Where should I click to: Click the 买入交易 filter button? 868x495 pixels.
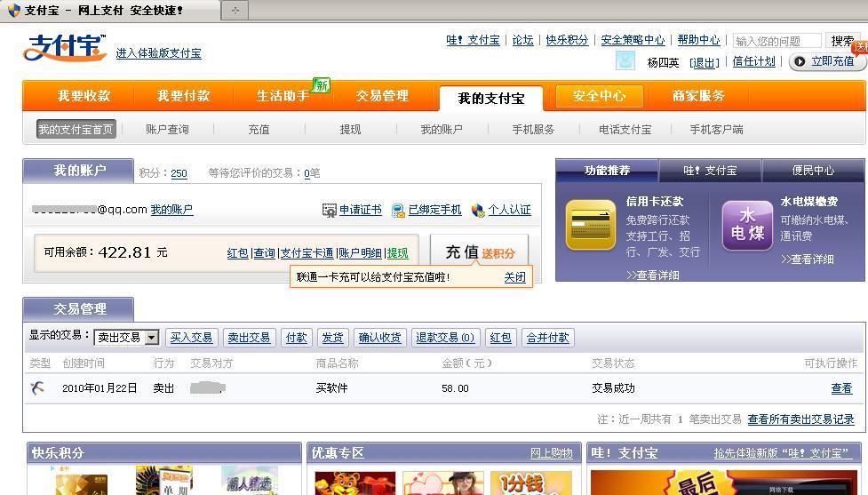pyautogui.click(x=191, y=338)
